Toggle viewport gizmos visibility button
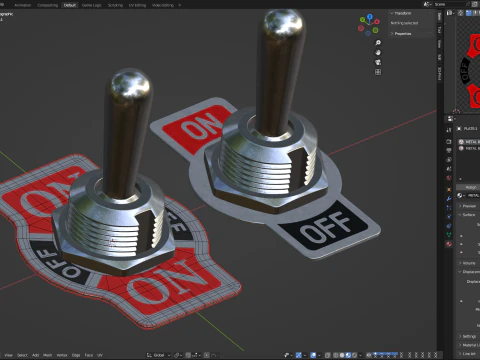Screen dimensions: 480x360 coord(299,355)
